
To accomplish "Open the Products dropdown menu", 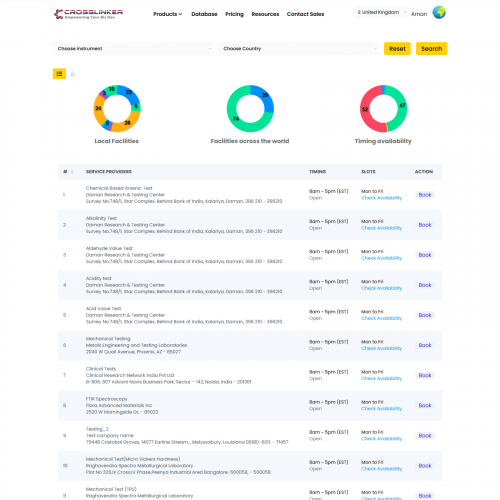I will click(x=168, y=14).
